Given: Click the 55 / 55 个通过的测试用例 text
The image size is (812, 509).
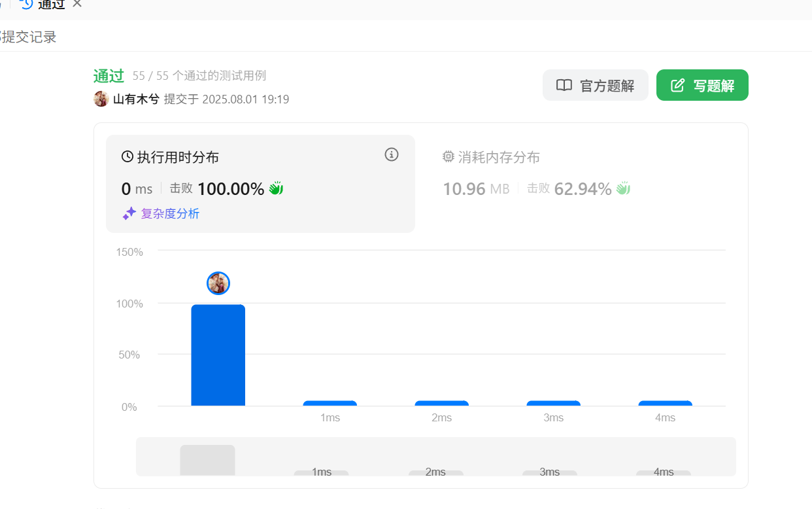Looking at the screenshot, I should [199, 76].
